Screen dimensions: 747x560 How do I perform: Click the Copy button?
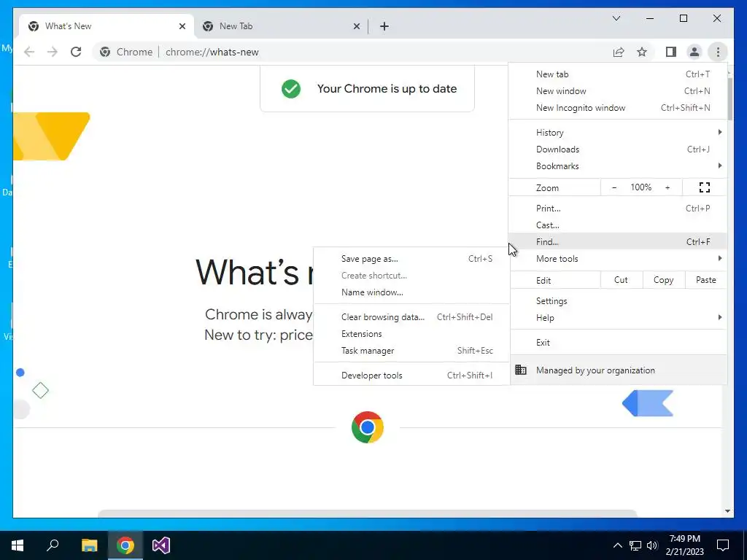(x=664, y=280)
